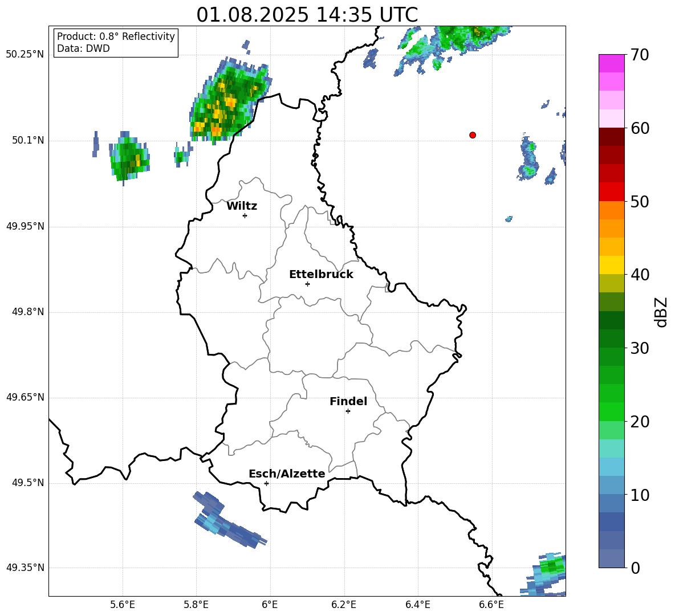Click latitude label 49.5°N
The height and width of the screenshot is (616, 675).
point(28,483)
